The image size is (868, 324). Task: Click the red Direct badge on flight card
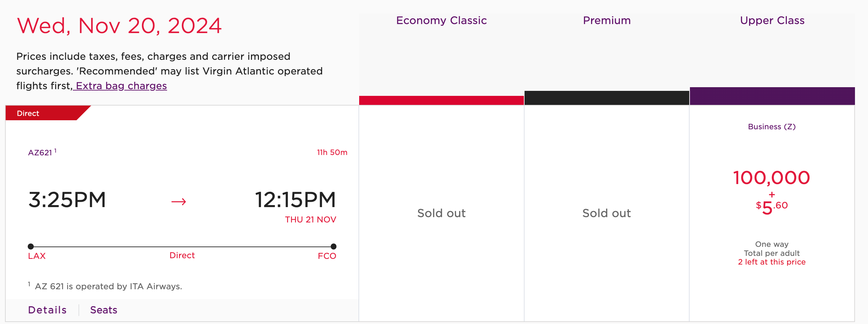coord(28,114)
